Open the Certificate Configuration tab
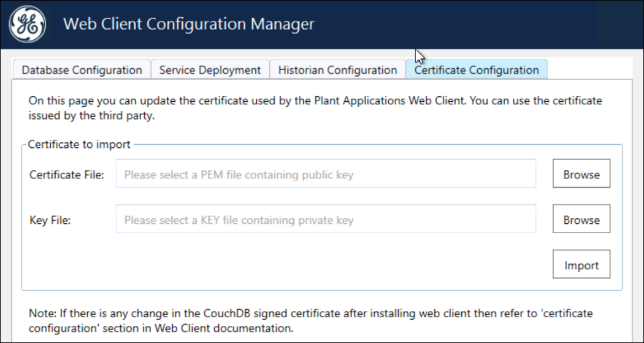 pyautogui.click(x=477, y=70)
